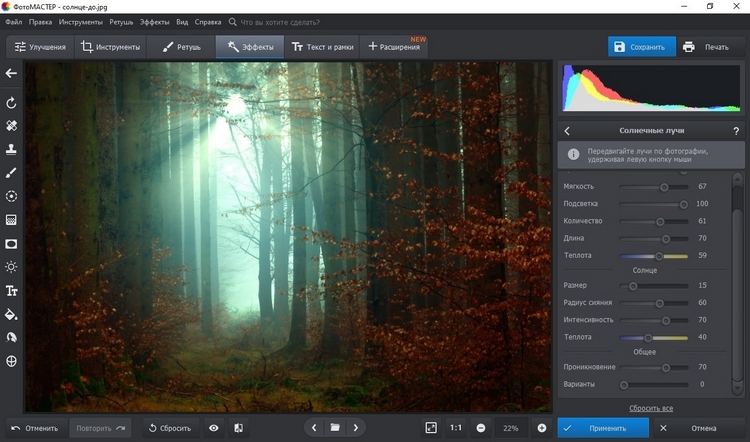The image size is (750, 442).
Task: Select the healing bandage tool
Action: click(12, 126)
